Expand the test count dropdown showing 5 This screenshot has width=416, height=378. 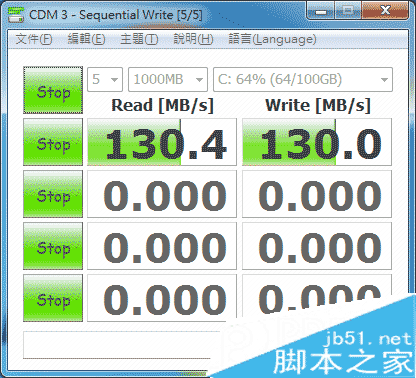pos(105,79)
